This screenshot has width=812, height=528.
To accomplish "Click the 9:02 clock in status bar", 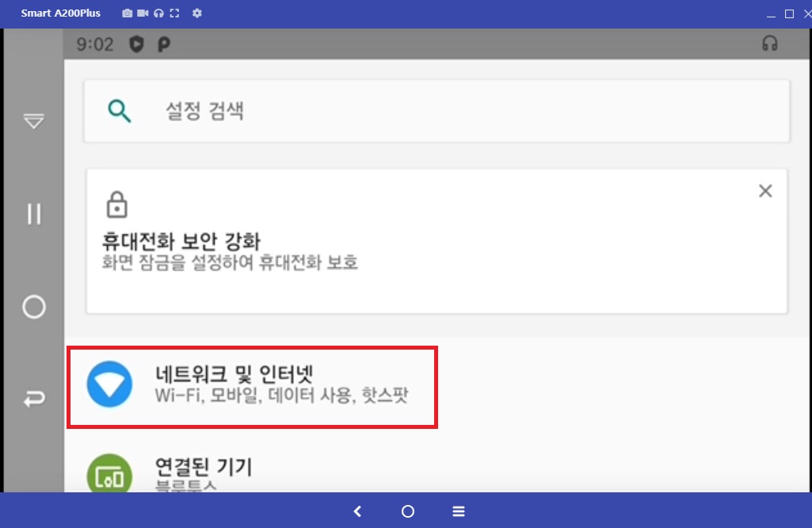I will point(95,44).
